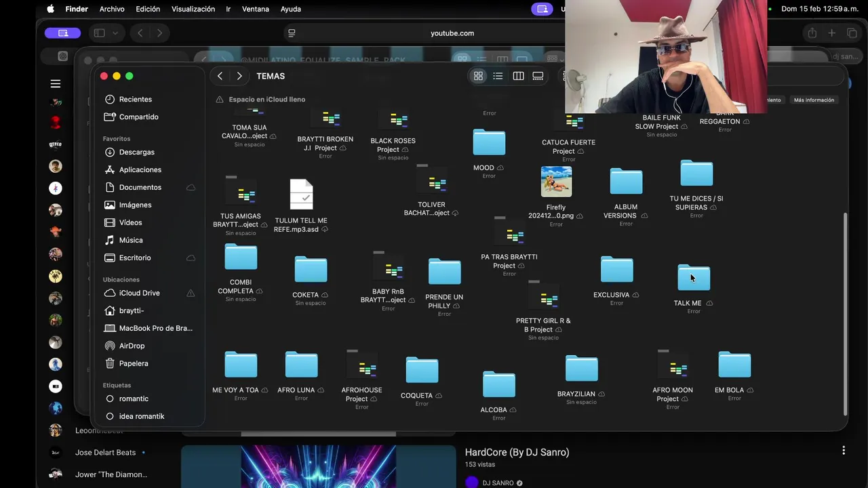Open the EXCLUSIVA folder

(x=616, y=269)
